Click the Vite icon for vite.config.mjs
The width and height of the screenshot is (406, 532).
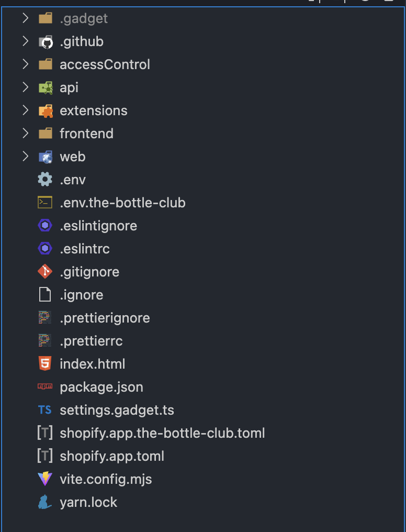coord(46,479)
